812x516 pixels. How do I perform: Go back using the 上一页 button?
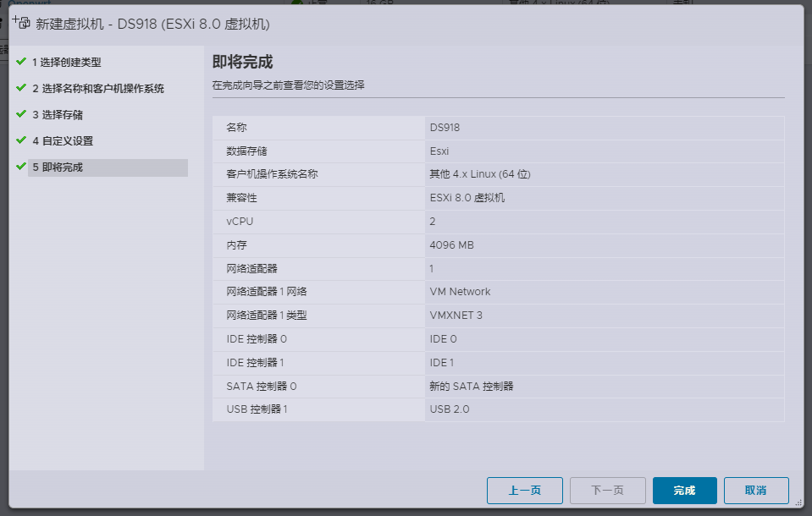click(x=525, y=491)
